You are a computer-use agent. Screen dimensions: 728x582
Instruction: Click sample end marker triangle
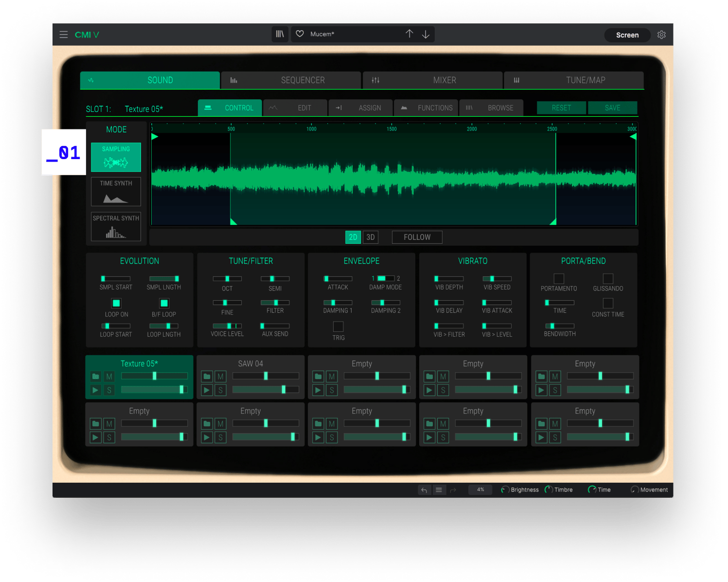633,136
